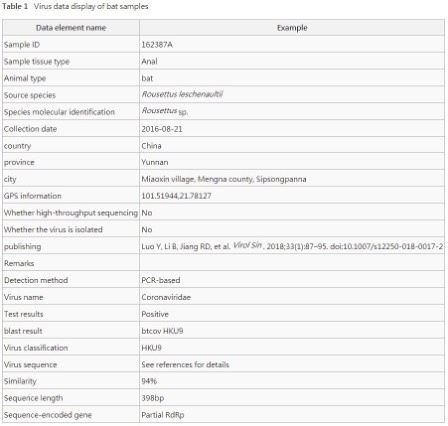Click the Virol Sin journal name
Screen dimensions: 448x426
coord(247,245)
